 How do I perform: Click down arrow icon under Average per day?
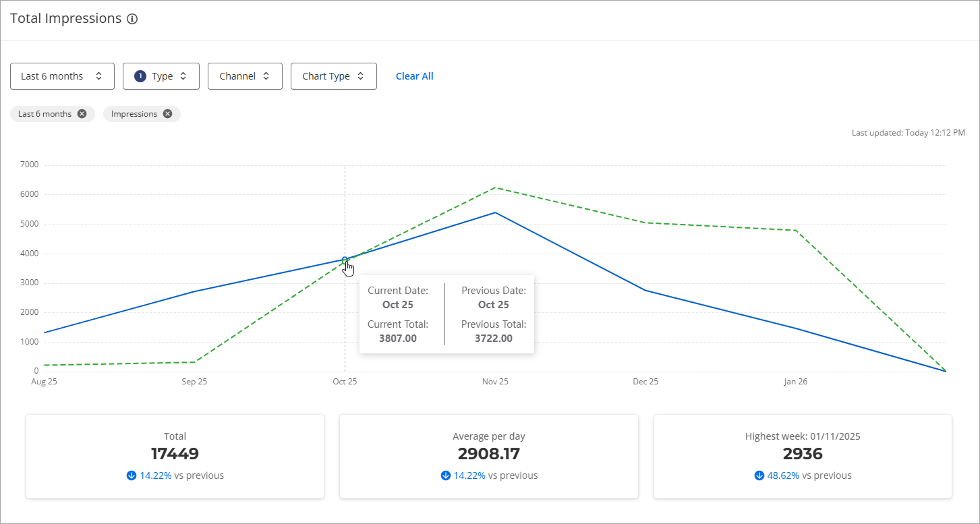point(445,475)
